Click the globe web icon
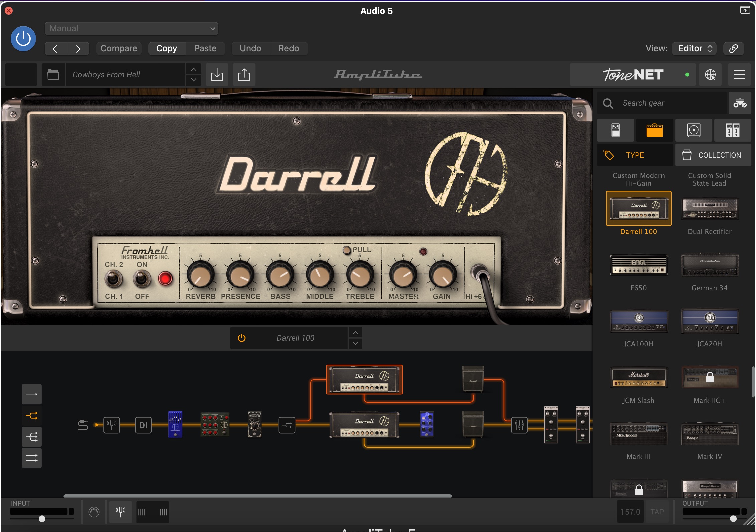 pyautogui.click(x=710, y=75)
